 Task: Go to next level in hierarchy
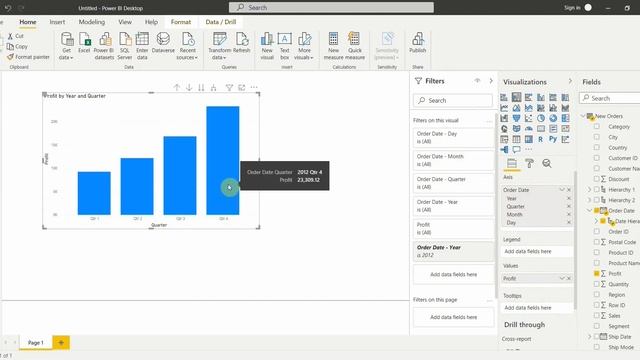point(201,87)
